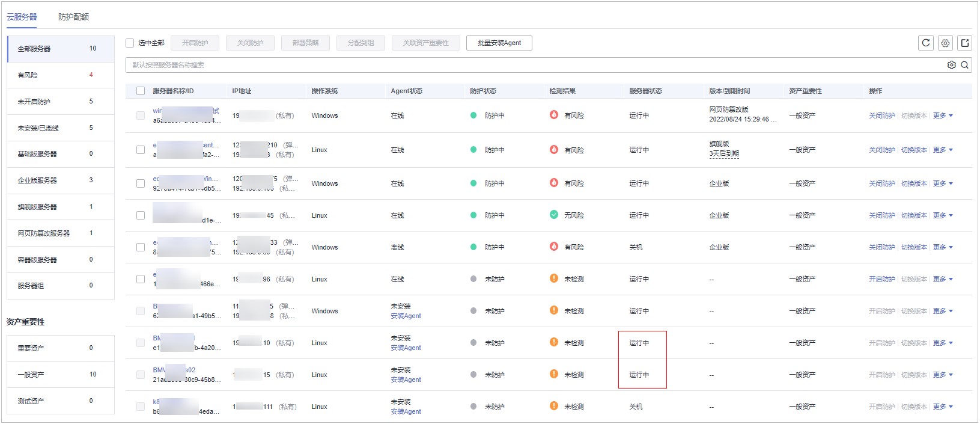The image size is (980, 424).
Task: Click 安装Agent link in the last row
Action: [406, 411]
